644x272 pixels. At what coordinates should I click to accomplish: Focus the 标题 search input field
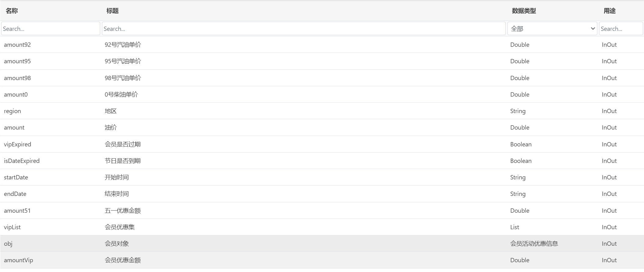click(304, 29)
